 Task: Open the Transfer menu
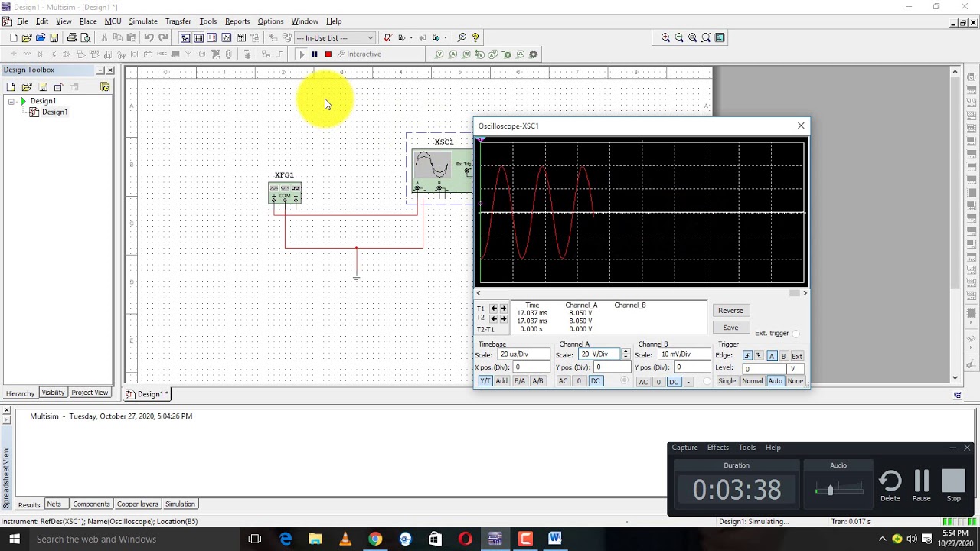(178, 21)
